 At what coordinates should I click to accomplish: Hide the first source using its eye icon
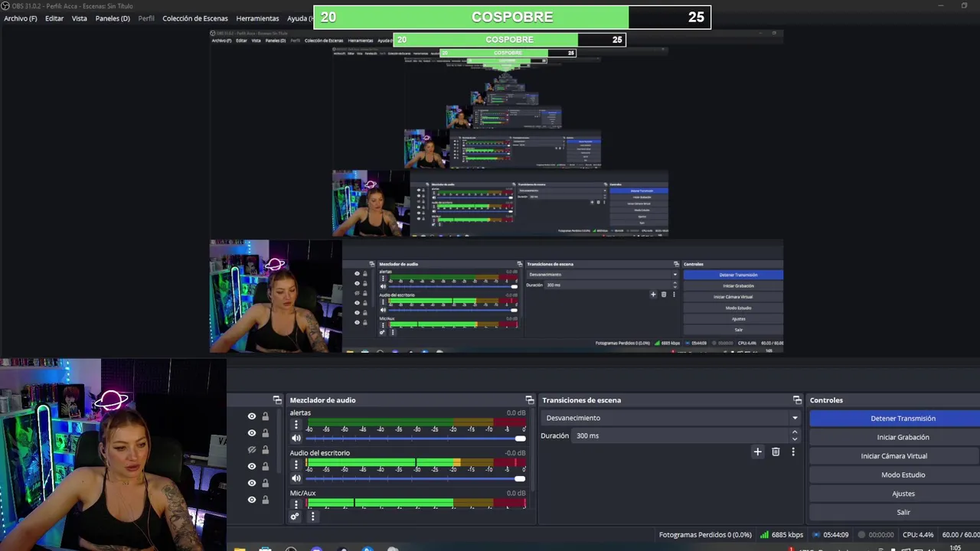[x=251, y=416]
